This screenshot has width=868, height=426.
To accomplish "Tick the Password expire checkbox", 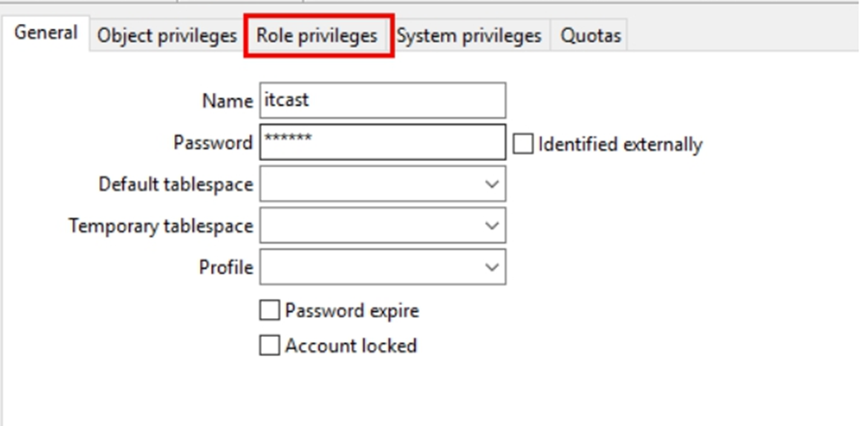I will click(x=270, y=310).
